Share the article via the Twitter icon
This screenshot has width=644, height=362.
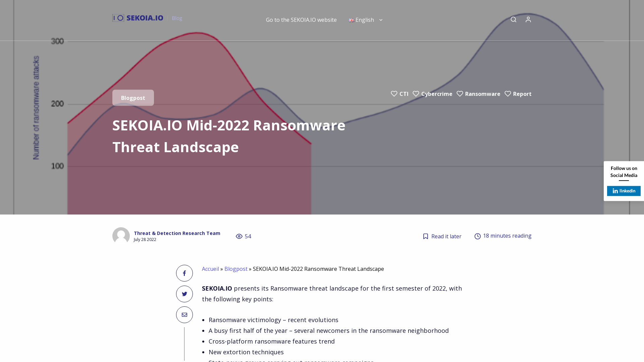click(184, 294)
